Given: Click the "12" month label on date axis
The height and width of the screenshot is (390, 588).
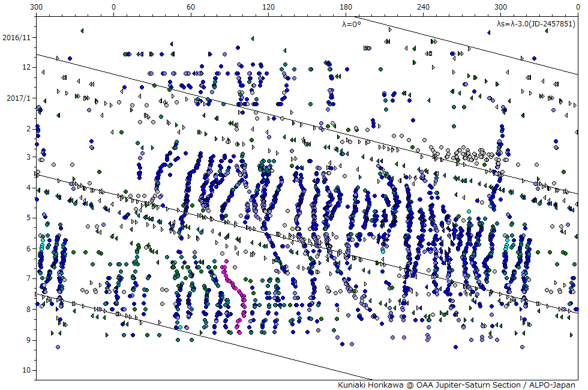Looking at the screenshot, I should (26, 67).
